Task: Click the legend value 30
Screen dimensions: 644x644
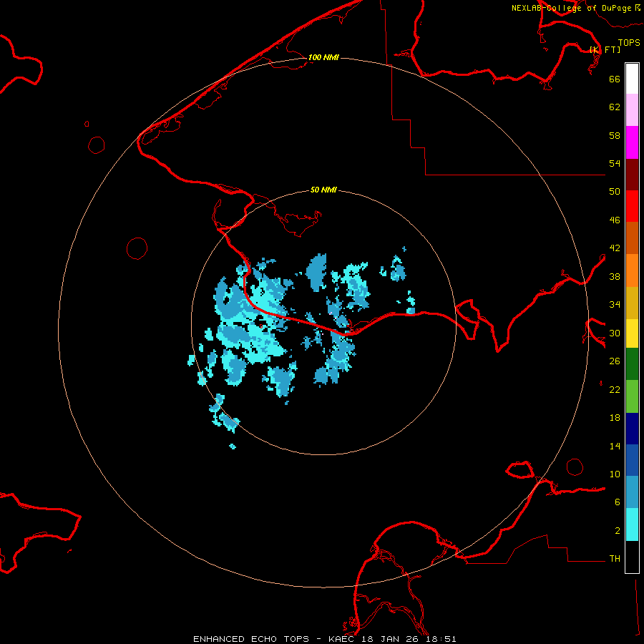Action: pos(615,333)
